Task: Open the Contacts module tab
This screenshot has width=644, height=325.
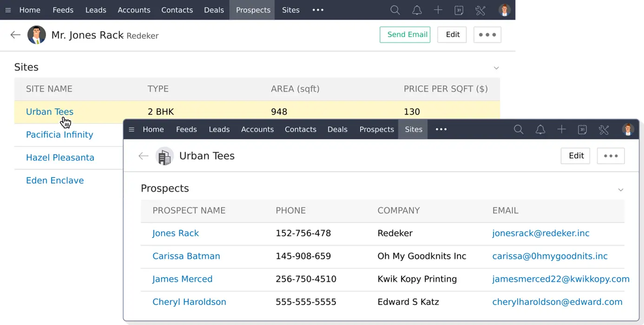Action: (300, 129)
